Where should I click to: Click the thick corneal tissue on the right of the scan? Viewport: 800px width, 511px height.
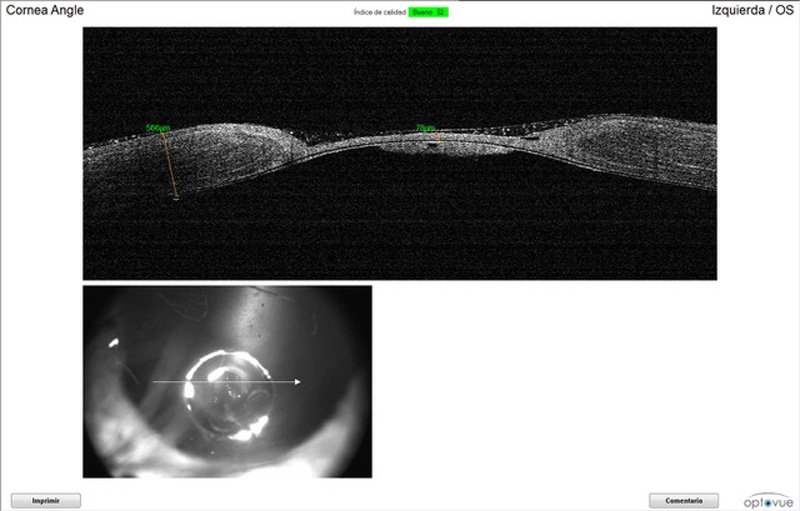coord(620,147)
